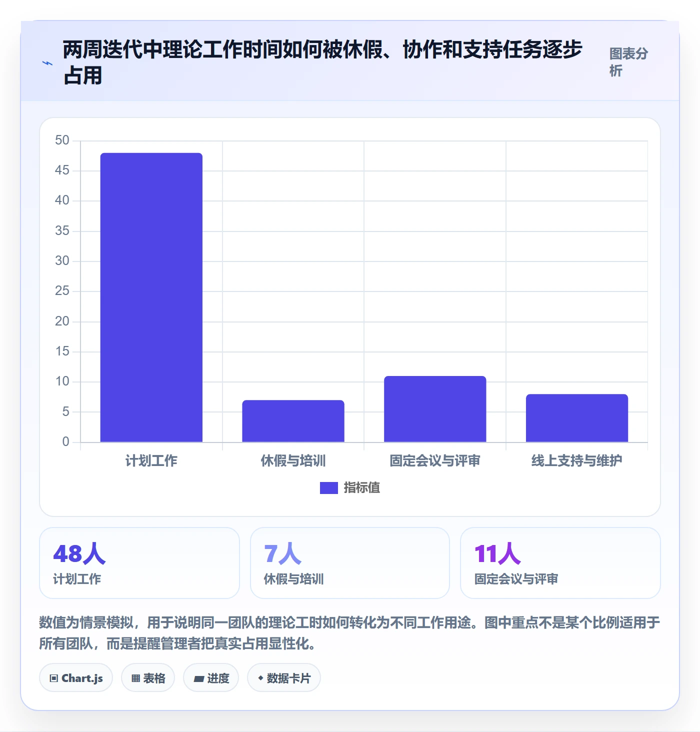Screen dimensions: 700x732
Task: Open the 7人 休假与培训 data card
Action: tap(350, 563)
